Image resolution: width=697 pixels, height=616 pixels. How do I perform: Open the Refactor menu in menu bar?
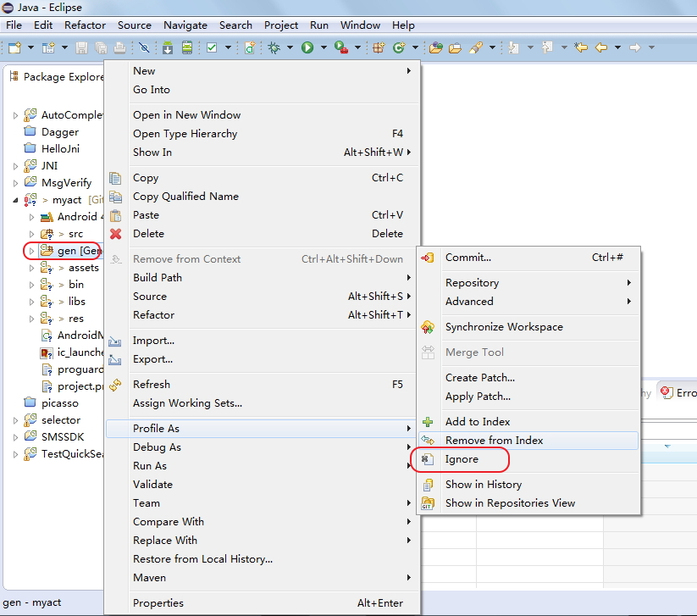click(x=85, y=25)
